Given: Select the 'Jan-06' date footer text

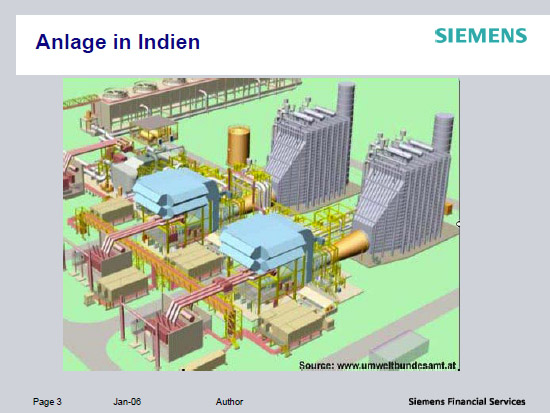Looking at the screenshot, I should click(127, 401).
